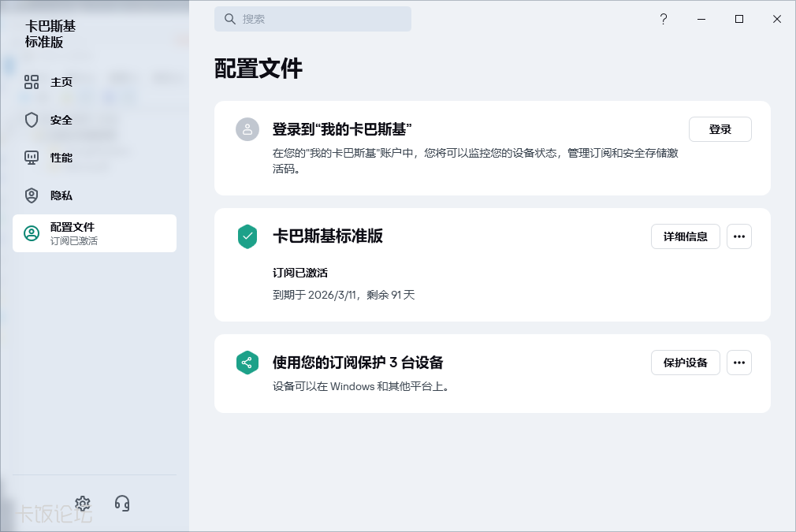This screenshot has width=796, height=532.
Task: Click the question mark help icon
Action: (664, 20)
